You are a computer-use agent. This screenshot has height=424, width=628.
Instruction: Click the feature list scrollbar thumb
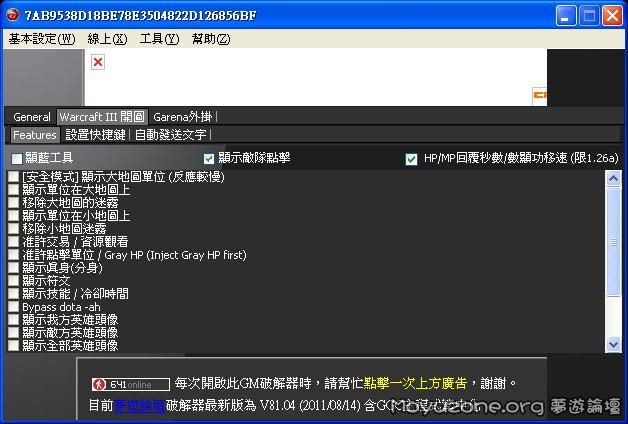pyautogui.click(x=614, y=242)
